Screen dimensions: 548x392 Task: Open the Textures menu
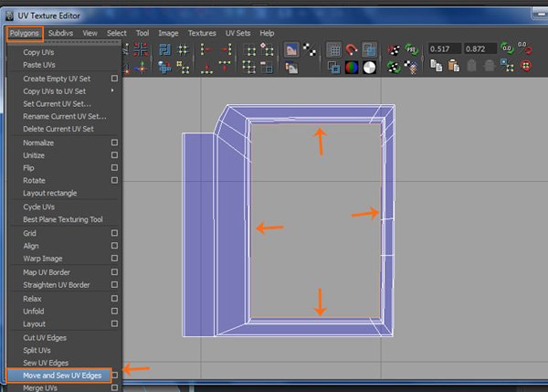(202, 33)
